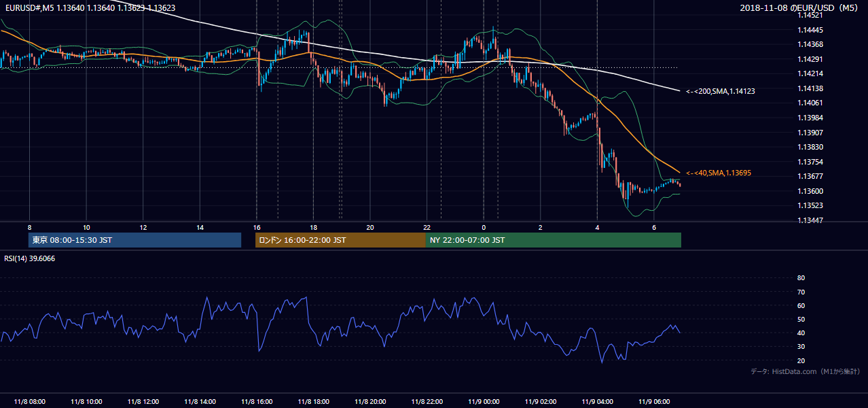Screen dimensions: 868x408
Task: Click the EURUSD#,M5 symbol header text
Action: point(89,8)
